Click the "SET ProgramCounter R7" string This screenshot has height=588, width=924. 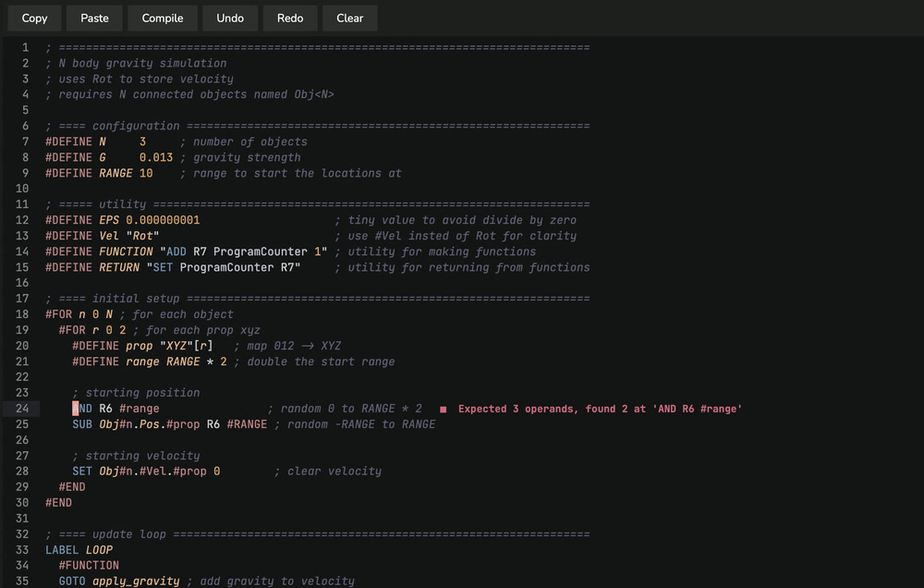[224, 267]
